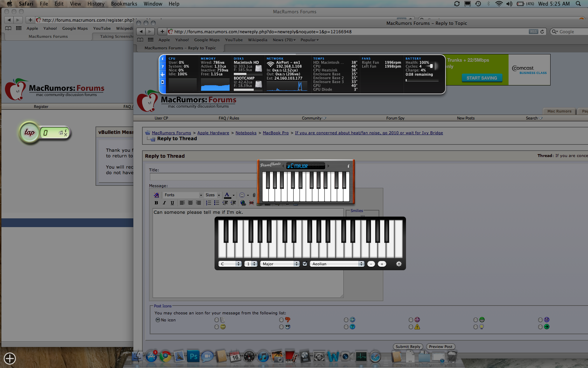Open the settings gear on the piano keyboard widget
Screen dimensions: 588x368
coord(399,264)
